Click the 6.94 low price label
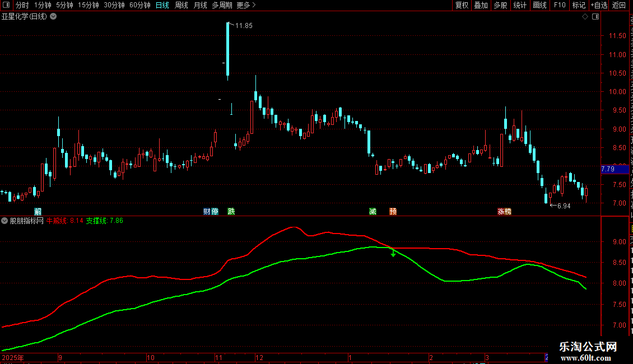The width and height of the screenshot is (633, 364). [x=564, y=206]
